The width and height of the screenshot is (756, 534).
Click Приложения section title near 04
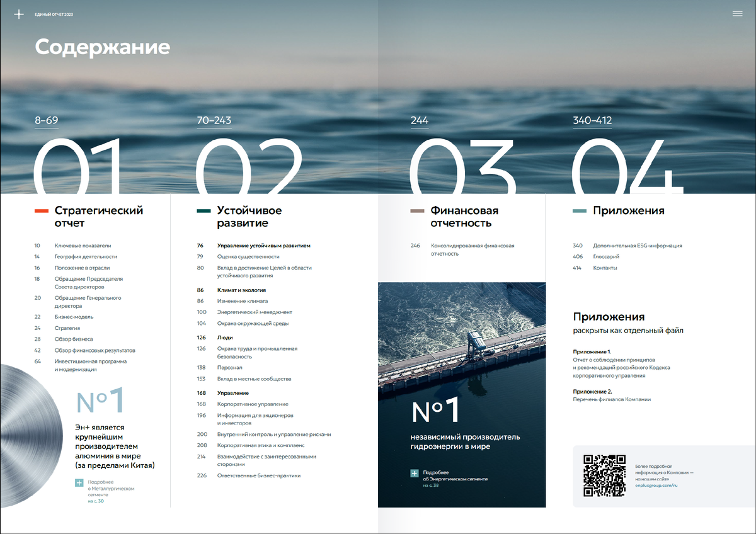tap(629, 211)
